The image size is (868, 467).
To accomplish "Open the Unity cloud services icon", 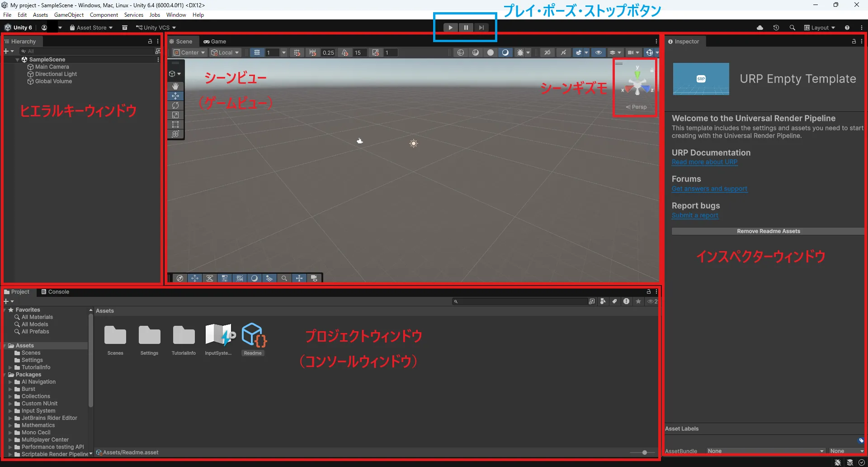I will point(760,27).
